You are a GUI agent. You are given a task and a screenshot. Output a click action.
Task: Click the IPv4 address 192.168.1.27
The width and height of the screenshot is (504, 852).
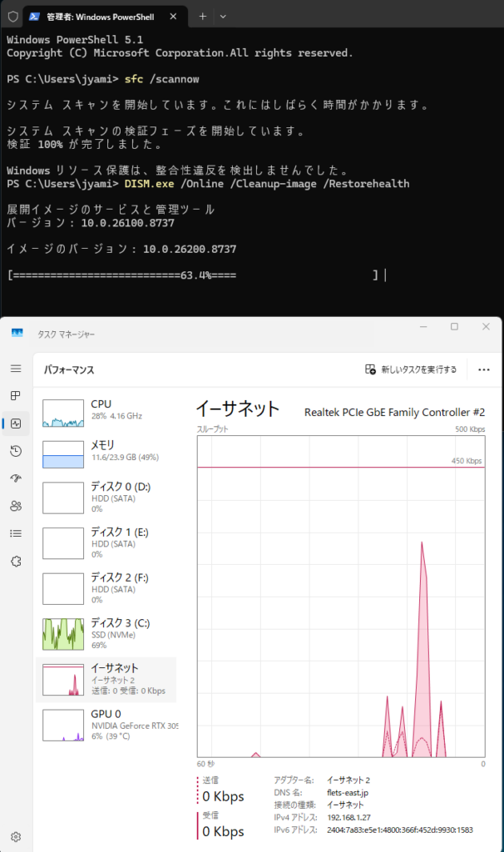coord(348,817)
